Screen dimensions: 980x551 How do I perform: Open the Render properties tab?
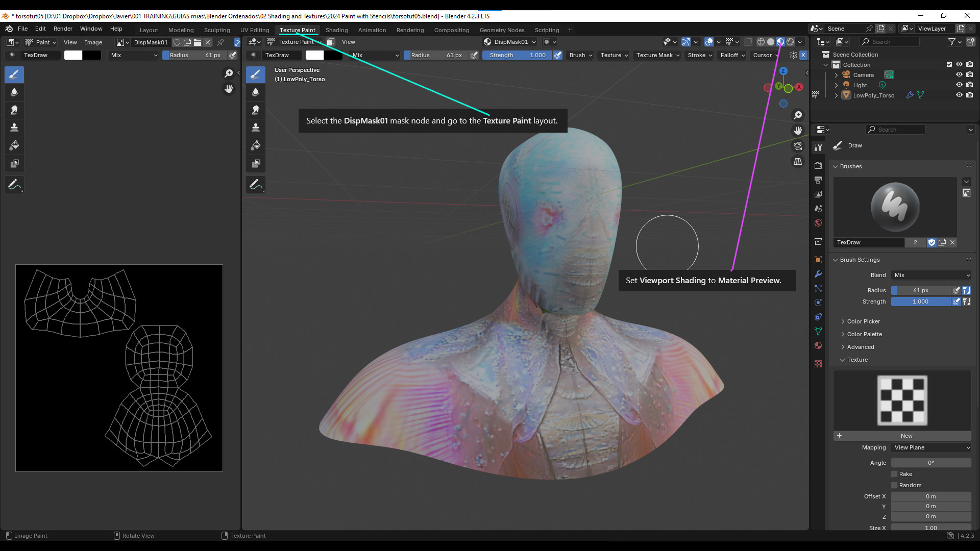click(x=818, y=165)
